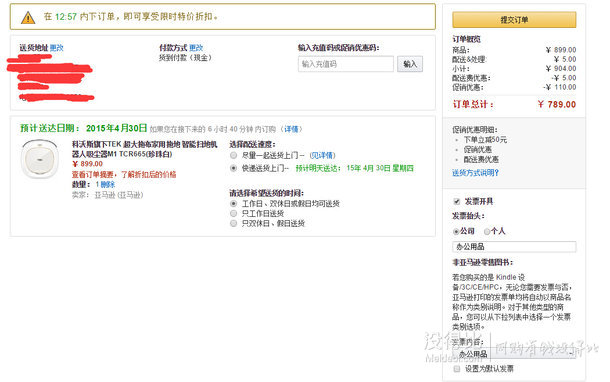Image resolution: width=610 pixels, height=382 pixels.
Task: Click the 配送费优惠 -¥ 5.00 amount
Action: 564,78
